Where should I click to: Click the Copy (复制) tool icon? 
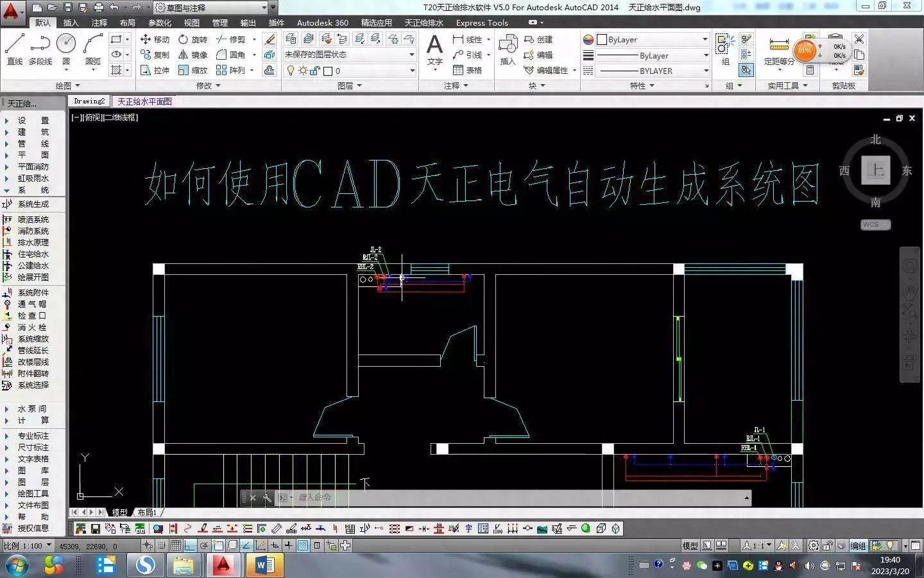(x=157, y=55)
